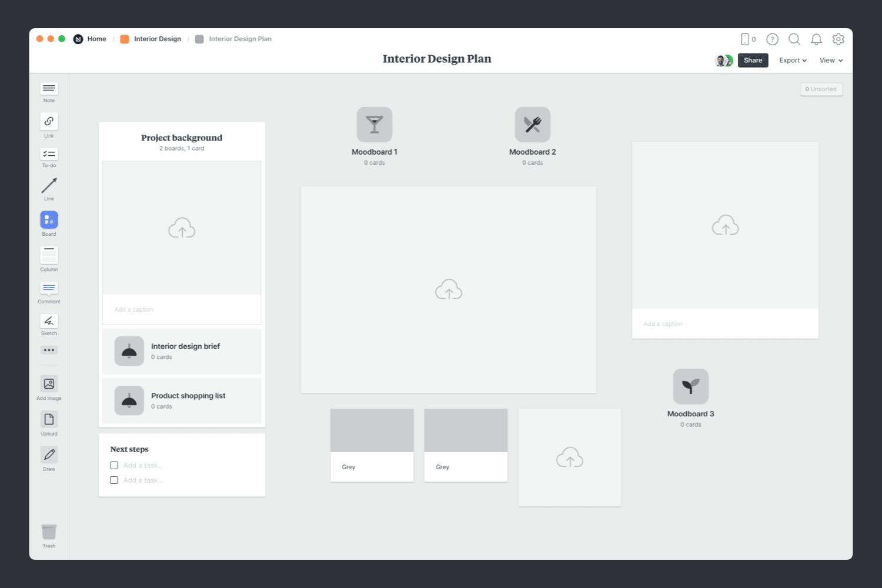Open the View dropdown
882x588 pixels.
pyautogui.click(x=830, y=60)
